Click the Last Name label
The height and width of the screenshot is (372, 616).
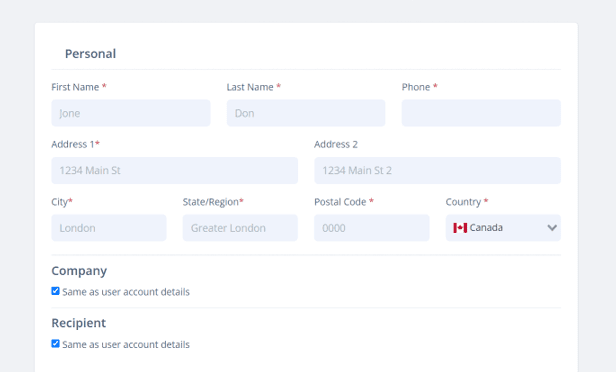click(254, 87)
